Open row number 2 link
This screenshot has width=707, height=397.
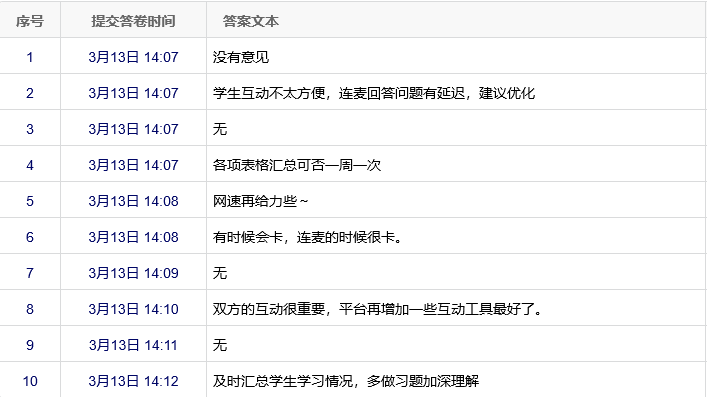(30, 93)
